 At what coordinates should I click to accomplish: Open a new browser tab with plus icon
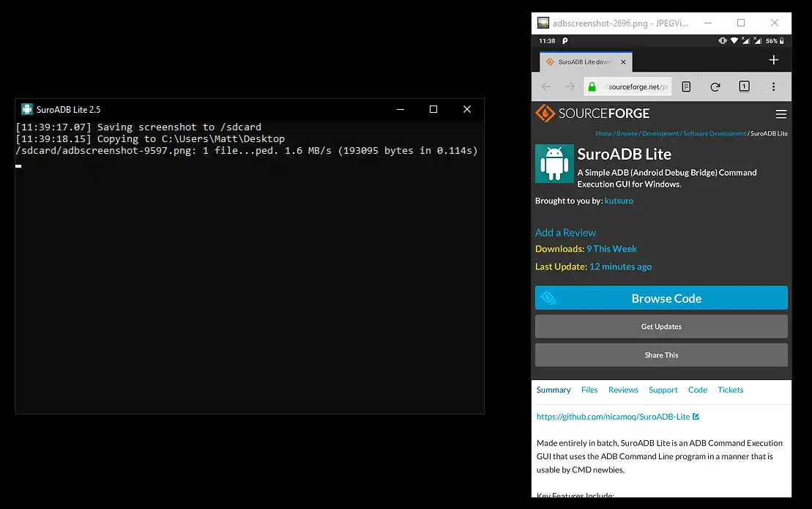(x=774, y=60)
